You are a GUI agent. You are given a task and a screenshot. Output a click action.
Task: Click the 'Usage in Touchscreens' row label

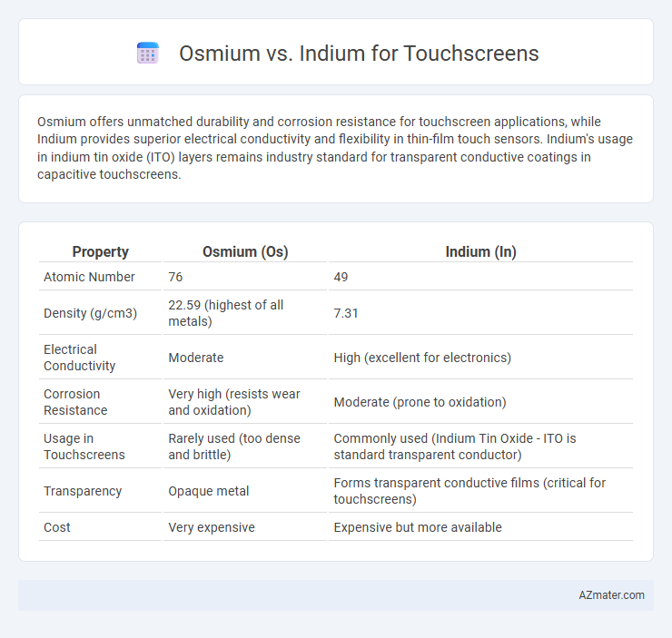(x=84, y=447)
